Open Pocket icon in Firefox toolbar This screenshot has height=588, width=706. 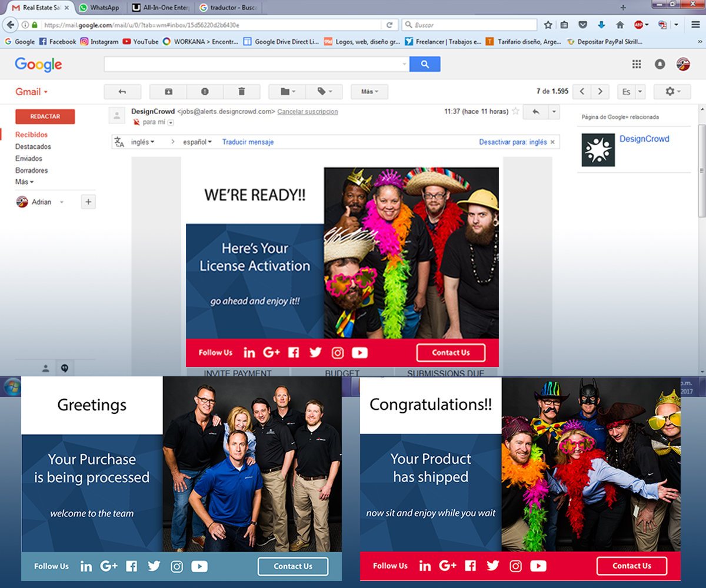tap(583, 25)
